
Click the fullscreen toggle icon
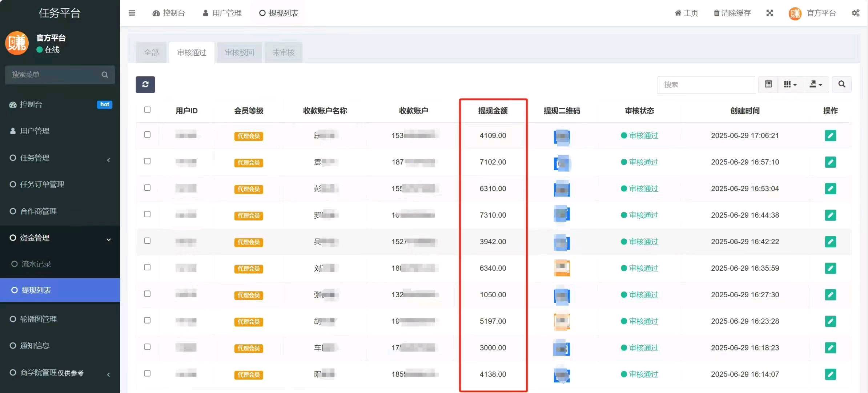click(769, 13)
